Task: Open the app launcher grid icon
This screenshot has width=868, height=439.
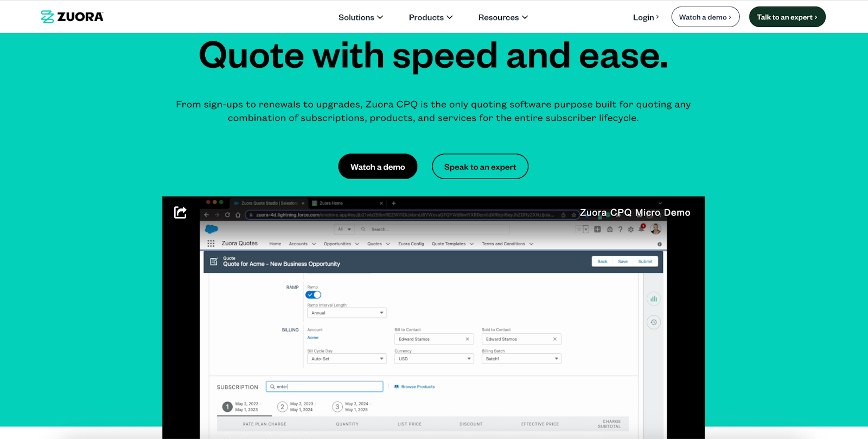Action: point(211,244)
